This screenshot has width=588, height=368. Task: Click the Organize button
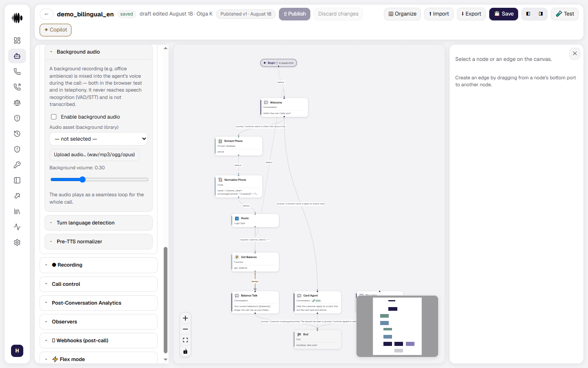click(x=402, y=14)
